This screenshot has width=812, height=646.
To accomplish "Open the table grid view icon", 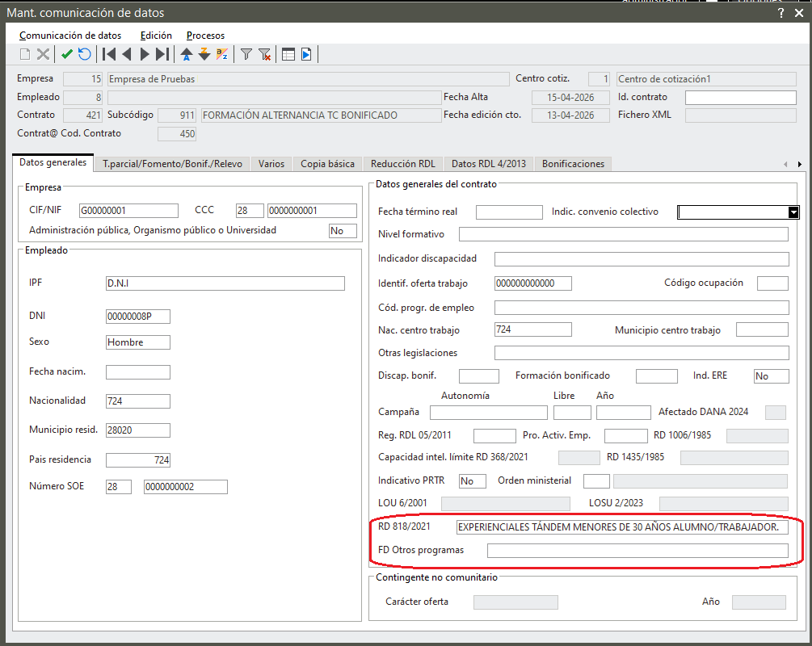I will tap(288, 54).
